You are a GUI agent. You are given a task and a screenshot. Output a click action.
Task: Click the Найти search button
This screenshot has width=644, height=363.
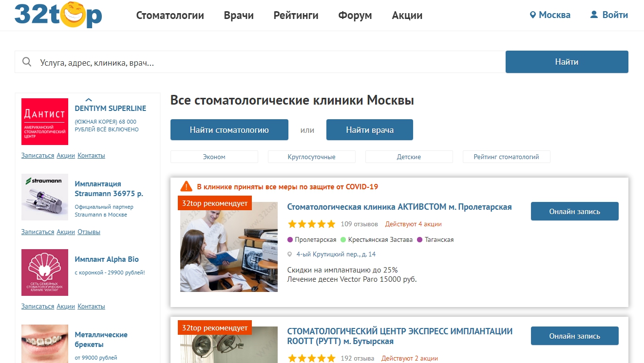click(567, 62)
